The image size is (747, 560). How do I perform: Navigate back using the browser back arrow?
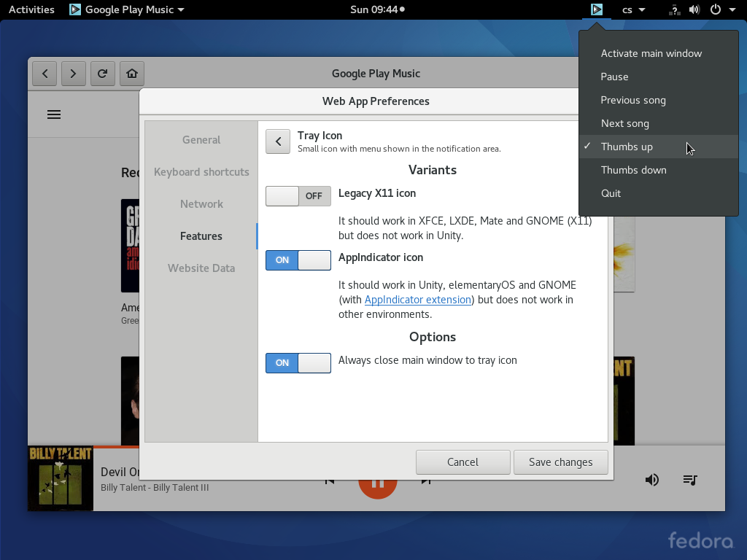[44, 74]
